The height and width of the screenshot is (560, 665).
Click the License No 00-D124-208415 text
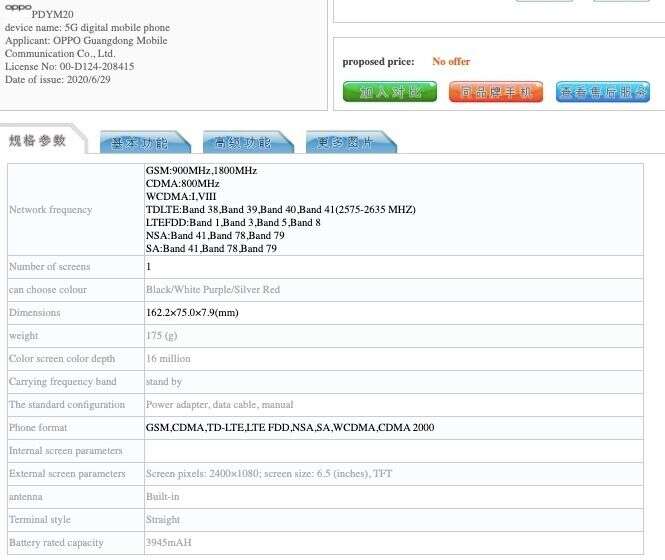tap(70, 66)
